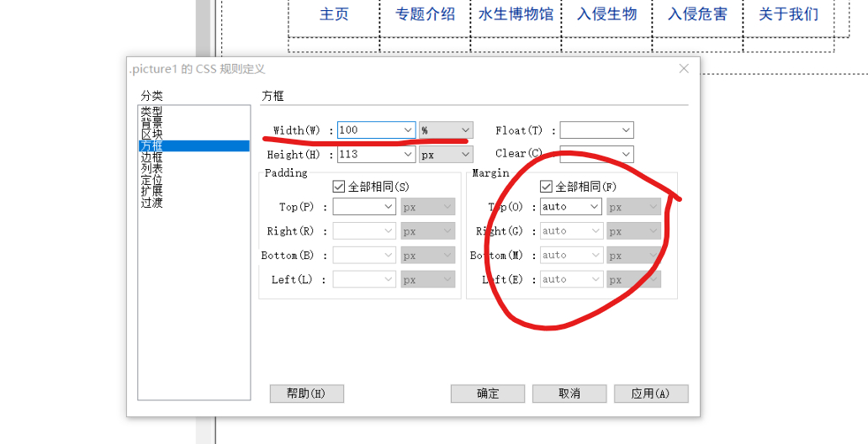Screen dimensions: 868x444
Task: Toggle Margin 全部相同(F) checkbox
Action: tap(546, 187)
